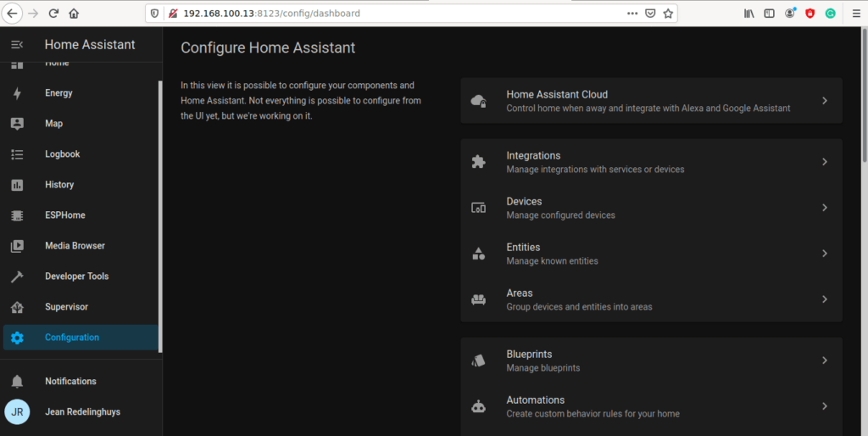Click the browser back arrow

(x=12, y=14)
